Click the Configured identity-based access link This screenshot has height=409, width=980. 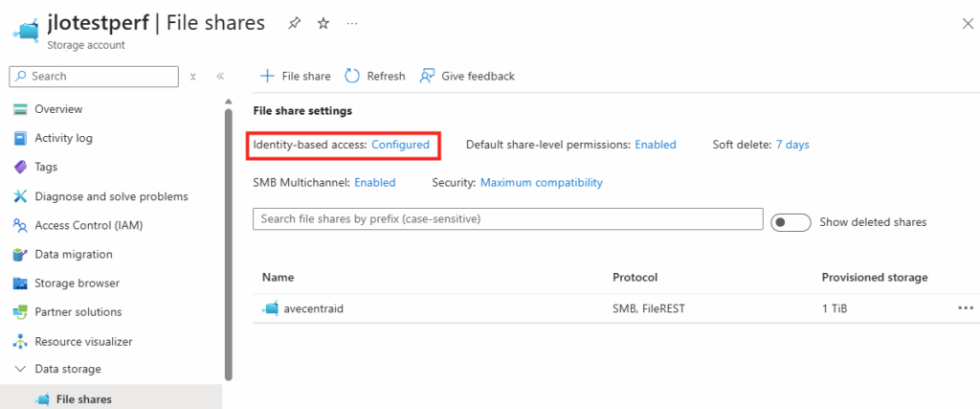(400, 145)
